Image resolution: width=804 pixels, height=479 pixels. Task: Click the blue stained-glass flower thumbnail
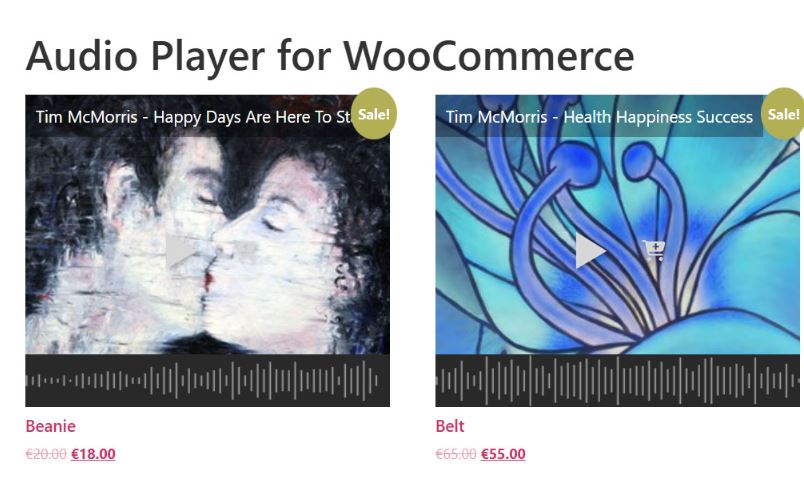click(x=617, y=224)
